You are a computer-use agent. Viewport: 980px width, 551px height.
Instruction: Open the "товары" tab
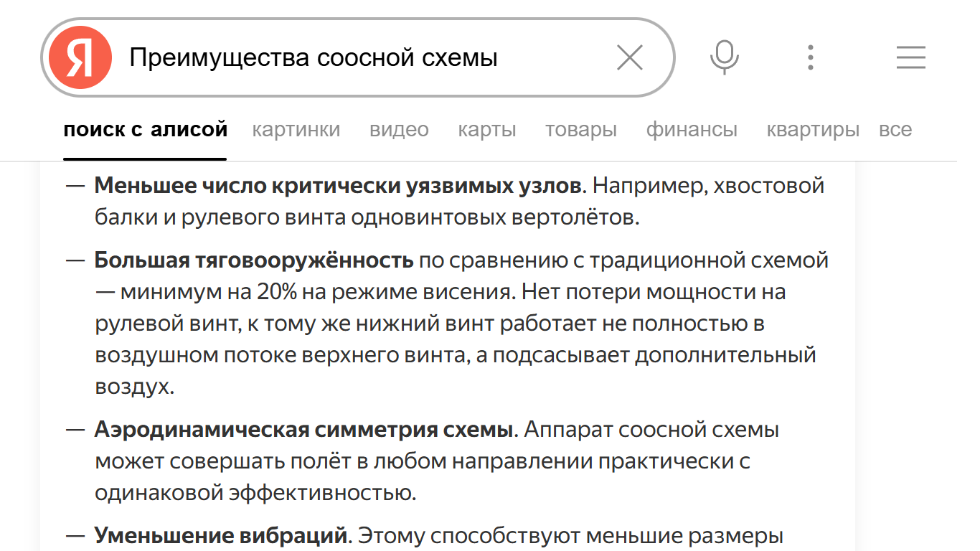click(580, 130)
